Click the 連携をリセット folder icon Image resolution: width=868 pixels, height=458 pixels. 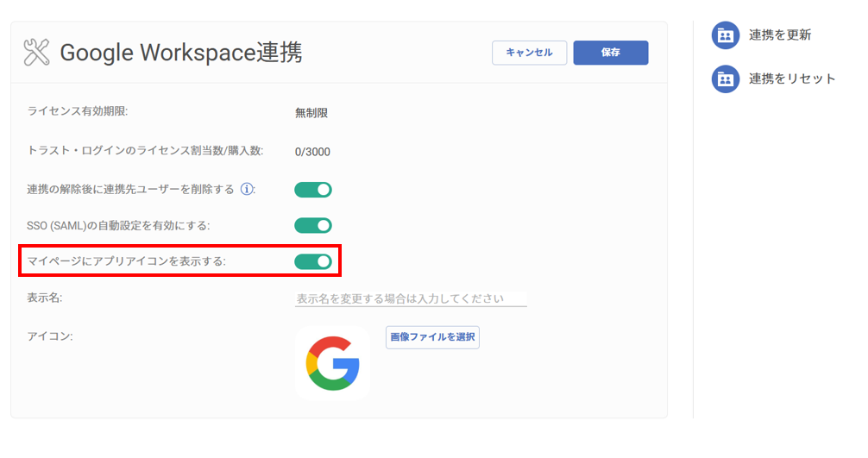[725, 79]
